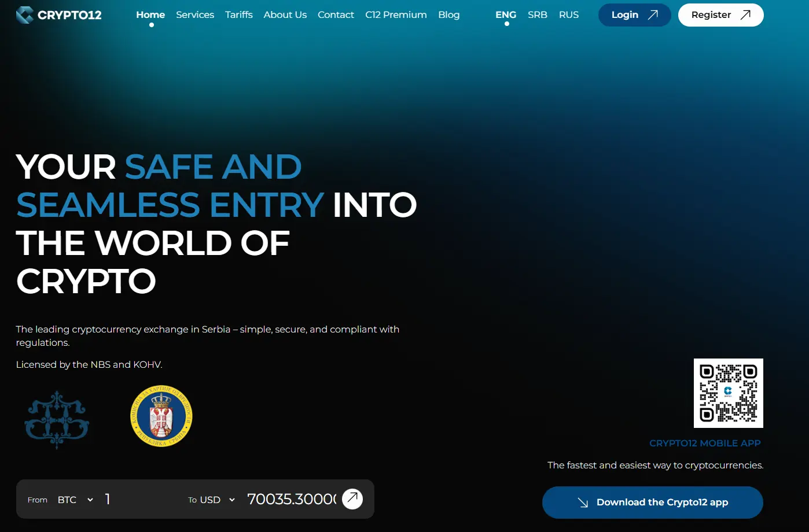Visit the Blog page
The image size is (809, 532).
coord(448,15)
